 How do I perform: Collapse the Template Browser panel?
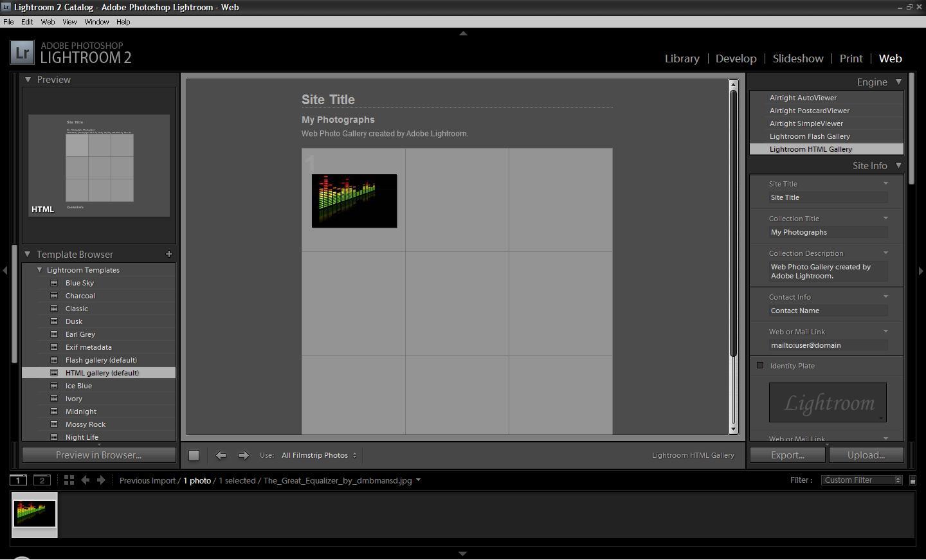click(x=28, y=255)
